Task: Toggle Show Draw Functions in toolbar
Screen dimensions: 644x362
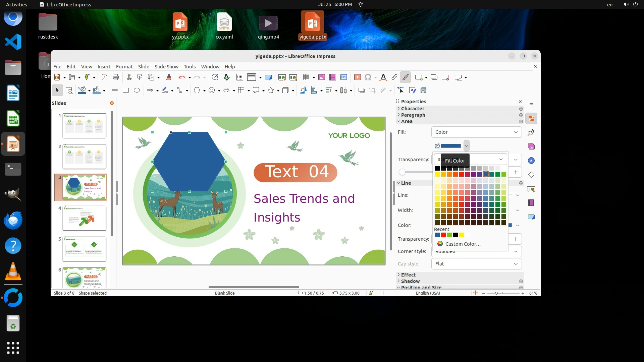Action: 405,77
